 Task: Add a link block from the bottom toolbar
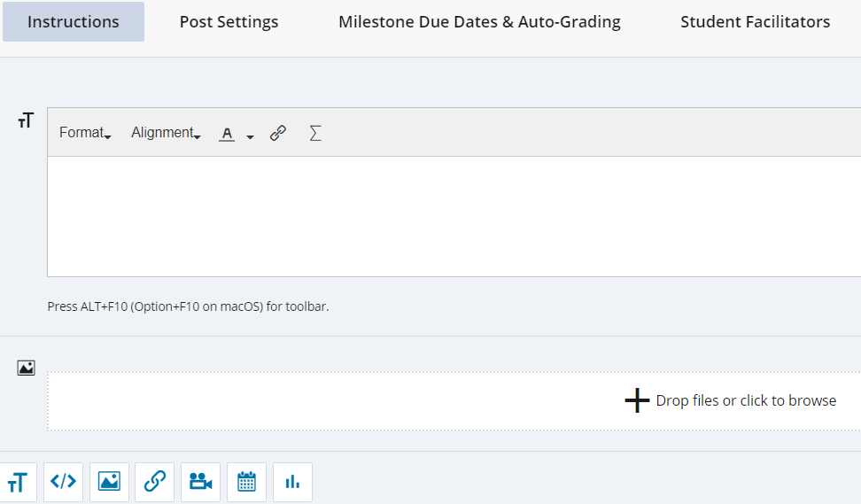155,482
